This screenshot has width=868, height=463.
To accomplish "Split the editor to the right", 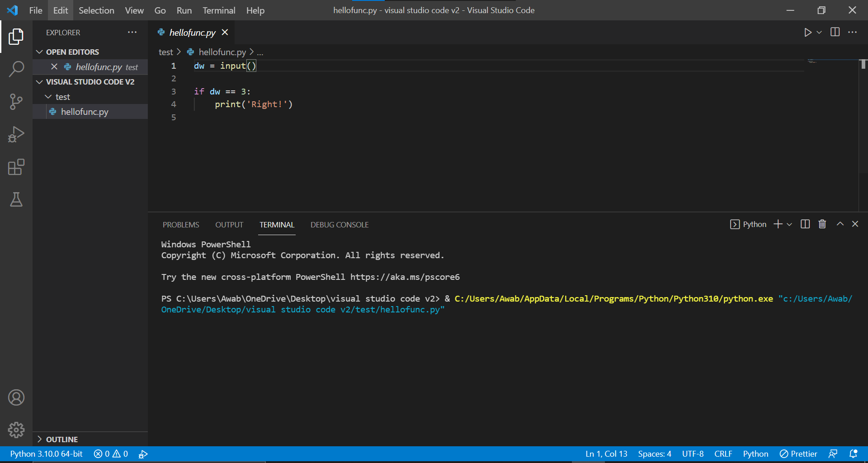I will point(835,32).
